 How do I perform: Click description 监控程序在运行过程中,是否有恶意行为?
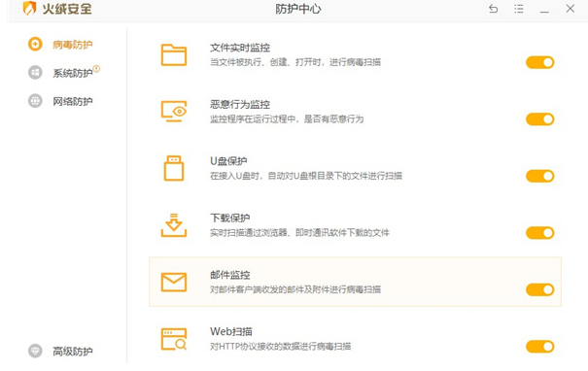287,119
